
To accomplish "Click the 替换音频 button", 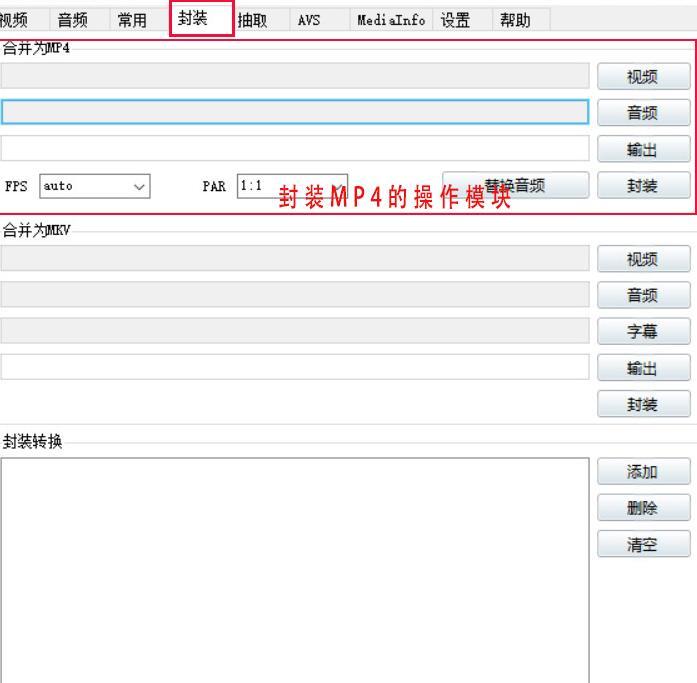I will (x=516, y=185).
